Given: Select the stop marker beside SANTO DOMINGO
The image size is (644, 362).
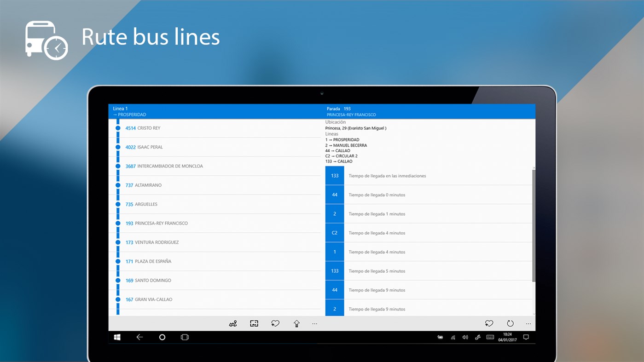Looking at the screenshot, I should 118,280.
